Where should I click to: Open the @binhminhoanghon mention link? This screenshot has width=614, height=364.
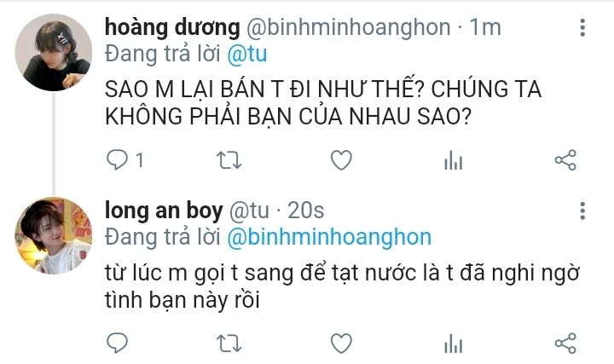tap(329, 237)
